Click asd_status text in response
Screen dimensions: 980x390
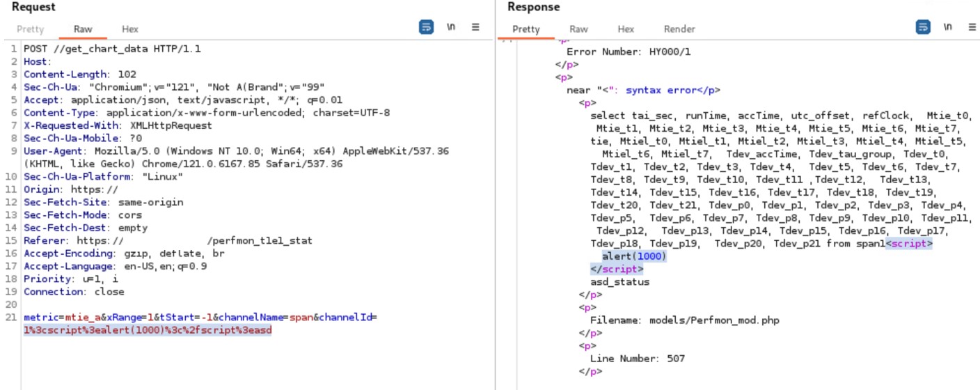pos(619,282)
